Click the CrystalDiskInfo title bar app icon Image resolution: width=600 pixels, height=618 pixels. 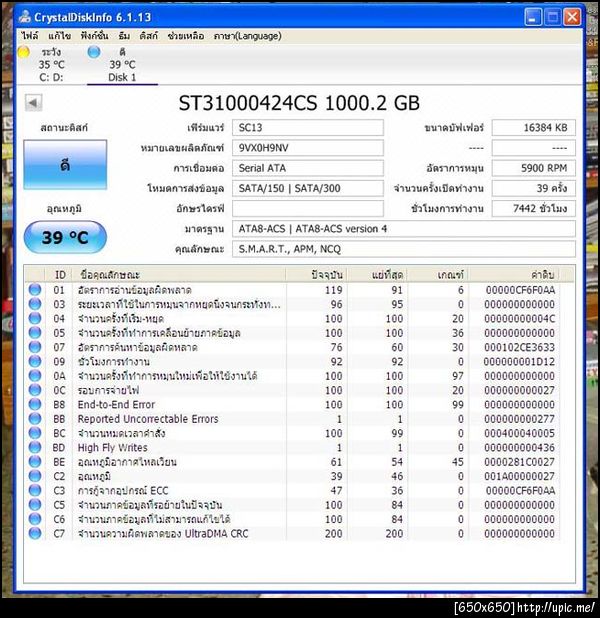click(25, 17)
